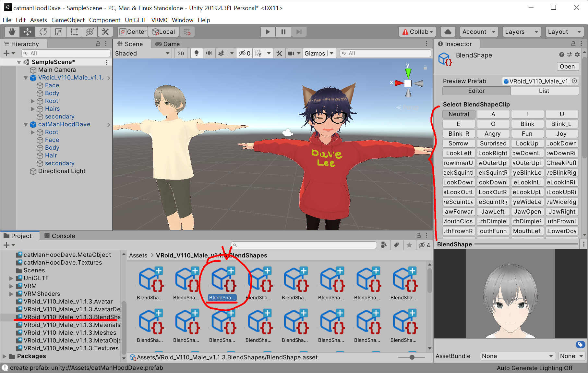Open the component tools icon in Scene
Image resolution: width=588 pixels, height=373 pixels.
point(279,54)
